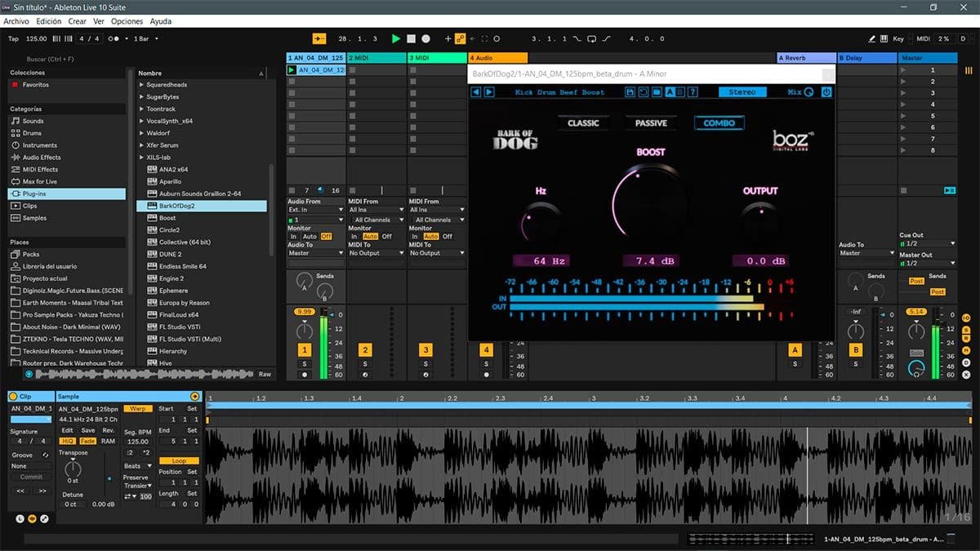980x551 pixels.
Task: Toggle the Fade button in Sample panel
Action: point(87,441)
